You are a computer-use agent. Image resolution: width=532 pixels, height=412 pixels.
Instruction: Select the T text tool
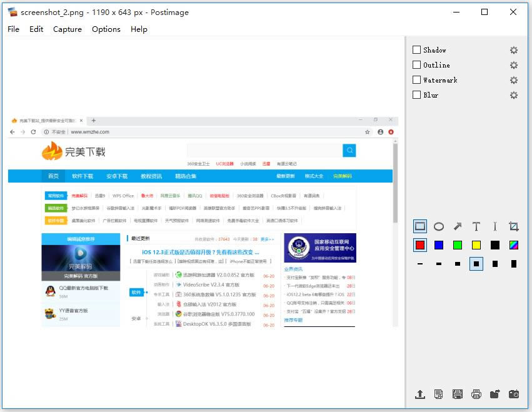click(476, 226)
